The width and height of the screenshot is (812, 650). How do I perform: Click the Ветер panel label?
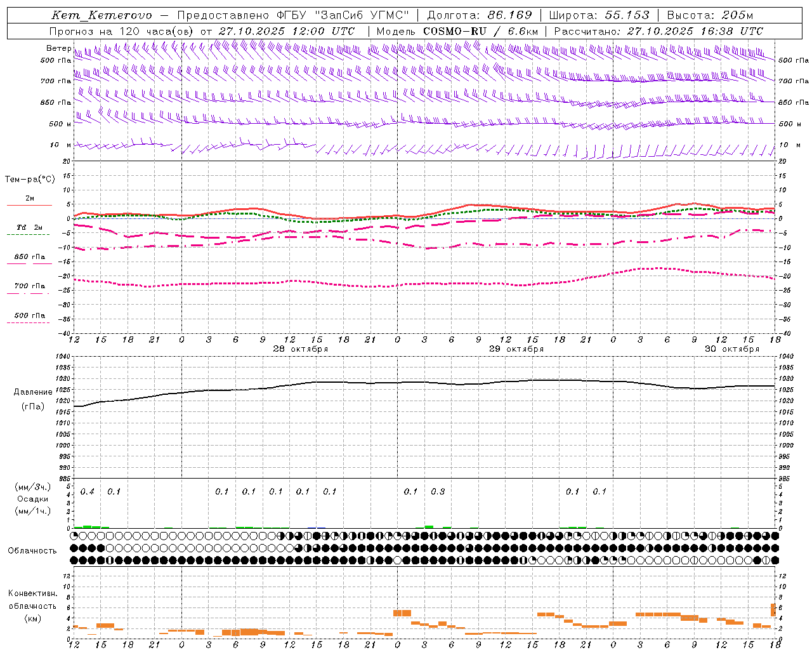tap(58, 48)
